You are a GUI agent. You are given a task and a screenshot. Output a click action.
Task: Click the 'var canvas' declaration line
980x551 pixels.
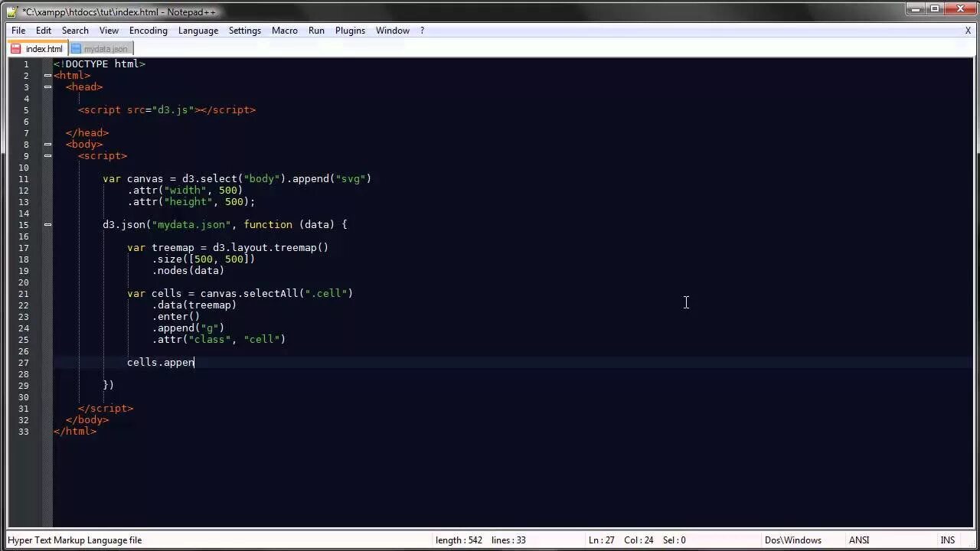tap(237, 179)
